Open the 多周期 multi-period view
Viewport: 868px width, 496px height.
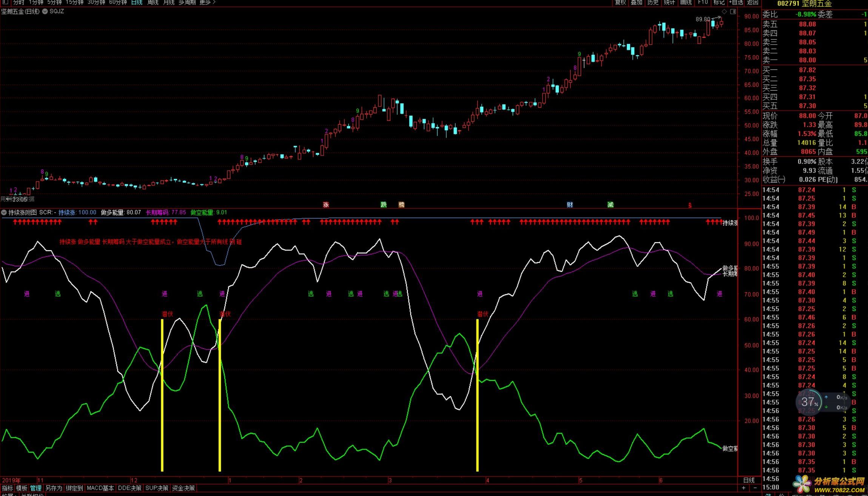(x=187, y=2)
